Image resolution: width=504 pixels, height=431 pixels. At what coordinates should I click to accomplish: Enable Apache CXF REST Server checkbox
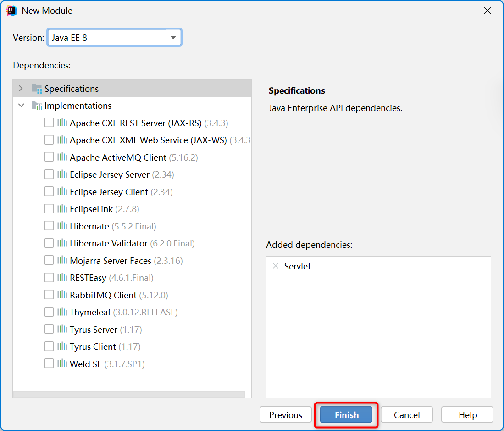pyautogui.click(x=49, y=123)
